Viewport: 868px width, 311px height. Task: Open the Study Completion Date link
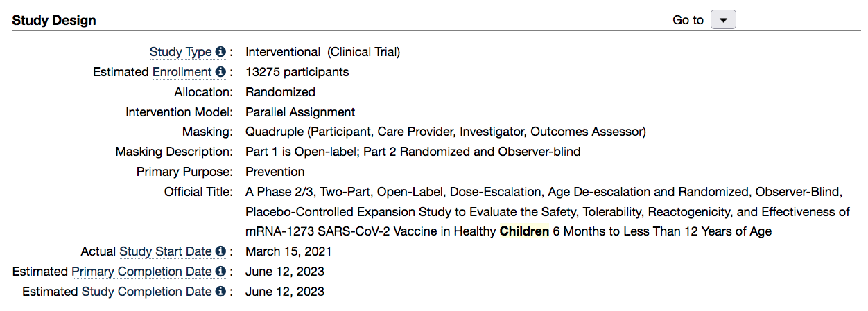click(x=146, y=292)
